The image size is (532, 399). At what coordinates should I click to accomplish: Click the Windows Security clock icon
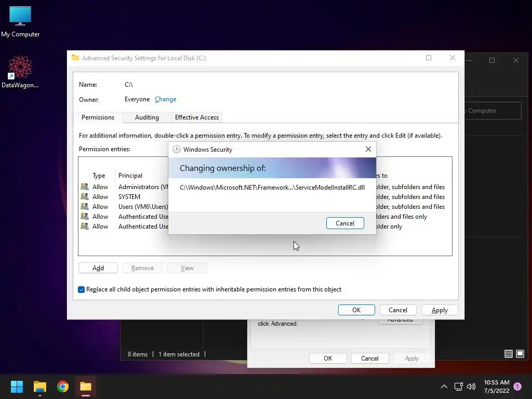click(177, 149)
